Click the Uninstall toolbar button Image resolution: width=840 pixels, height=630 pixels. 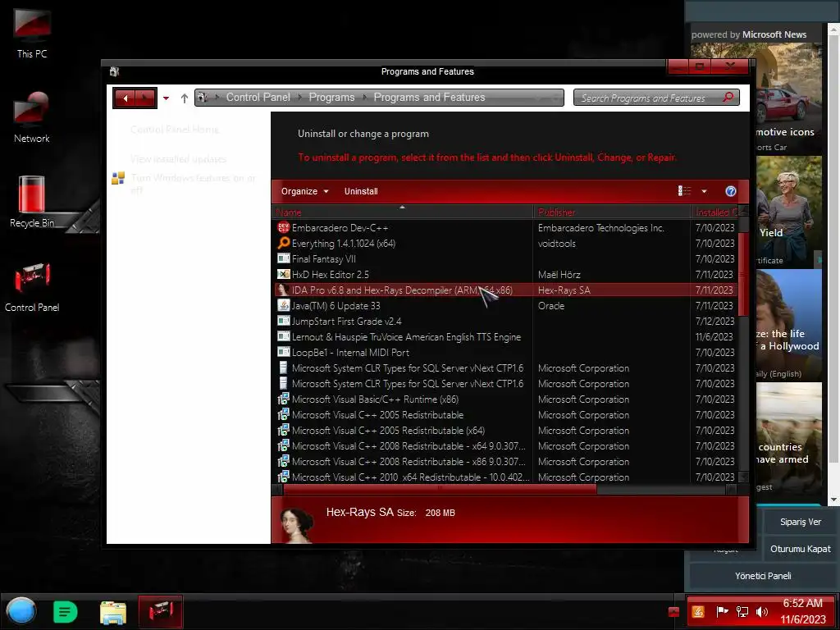361,191
